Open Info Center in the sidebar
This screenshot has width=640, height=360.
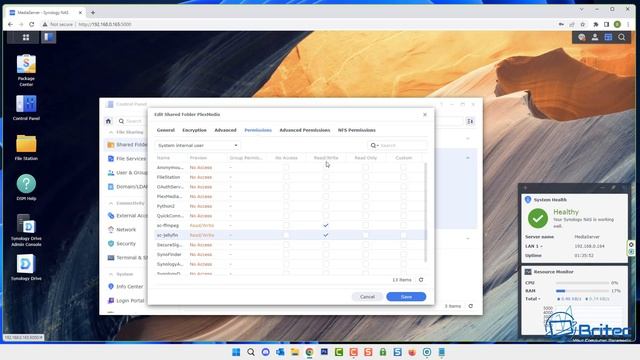coord(125,287)
